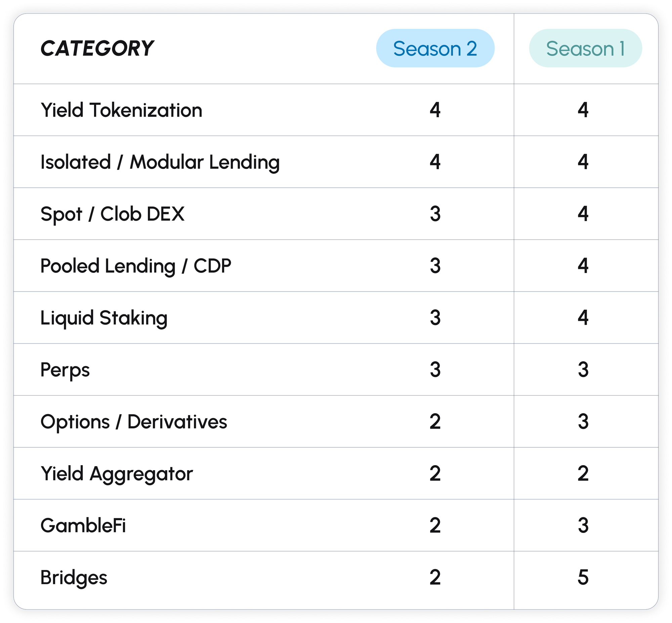
Task: Click the CATEGORY column header
Action: [x=97, y=48]
